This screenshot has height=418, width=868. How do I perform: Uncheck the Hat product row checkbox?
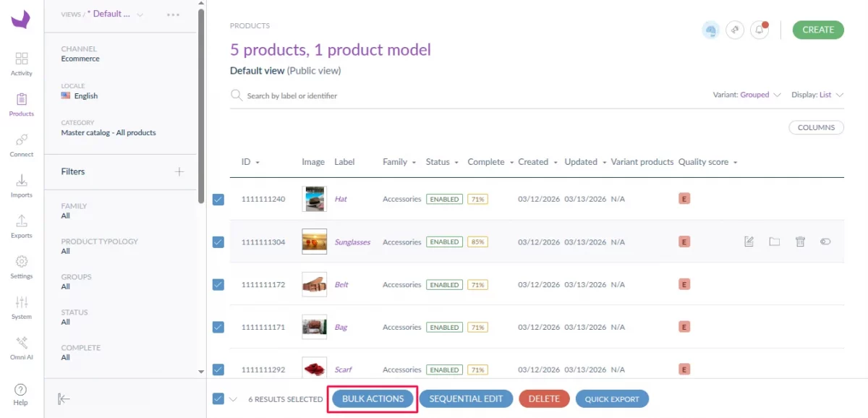(218, 199)
